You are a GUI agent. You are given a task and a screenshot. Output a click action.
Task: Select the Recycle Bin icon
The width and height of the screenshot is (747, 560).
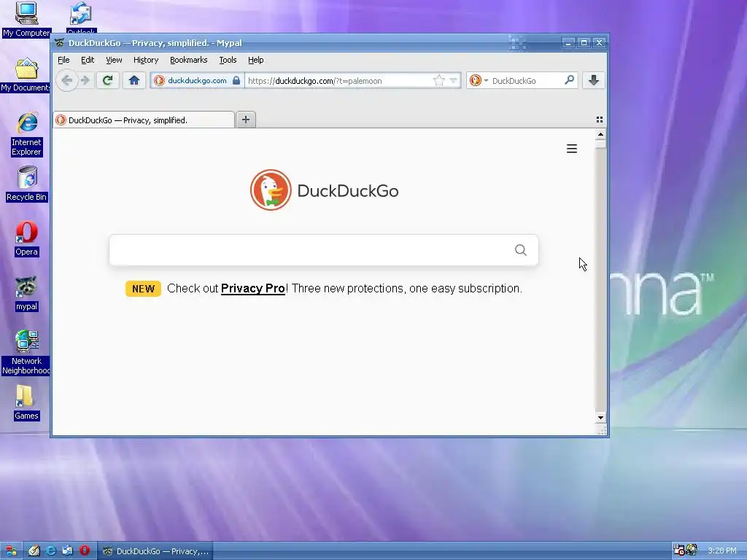[x=27, y=184]
